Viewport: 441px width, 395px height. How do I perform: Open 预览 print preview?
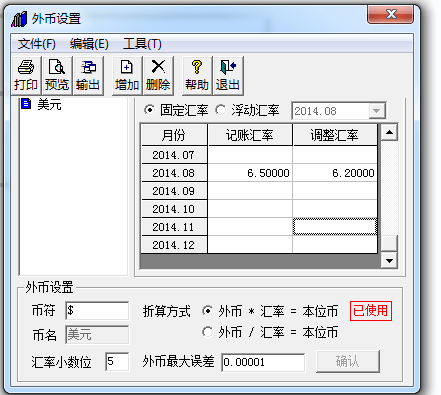coord(57,76)
